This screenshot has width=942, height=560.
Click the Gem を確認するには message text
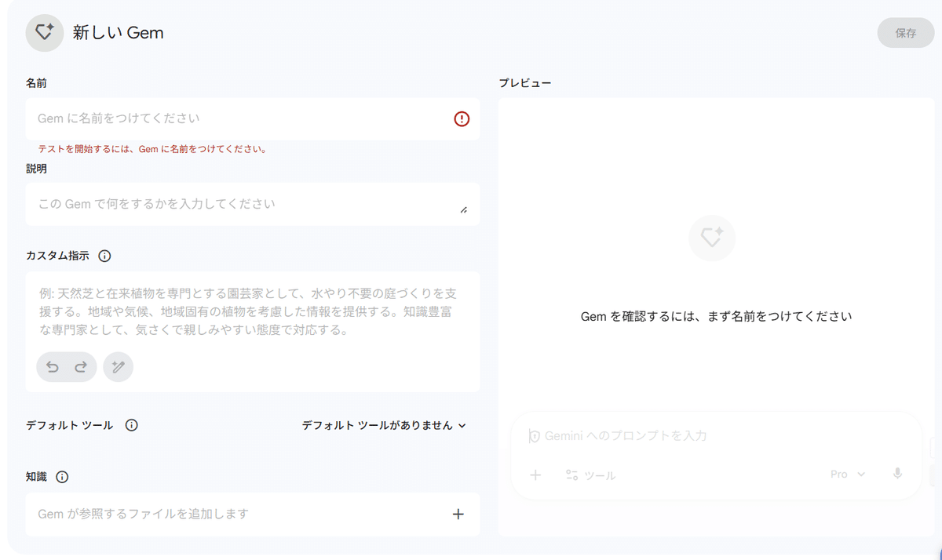coord(716,317)
